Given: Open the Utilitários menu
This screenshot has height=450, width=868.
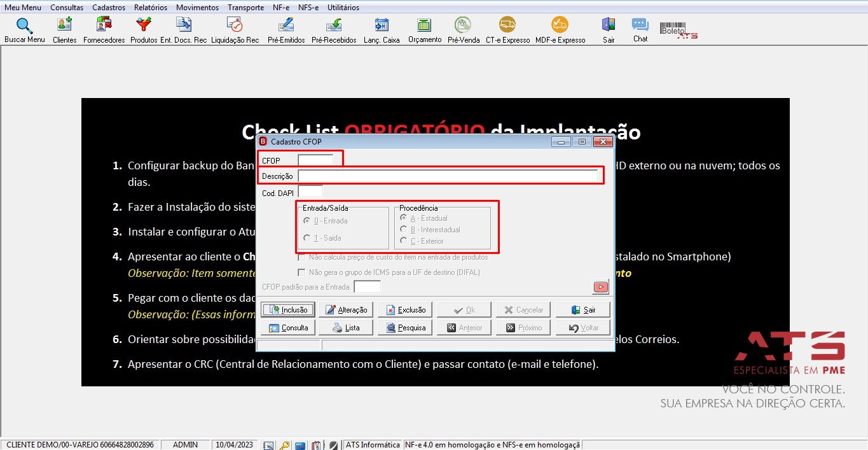Looking at the screenshot, I should 343,8.
